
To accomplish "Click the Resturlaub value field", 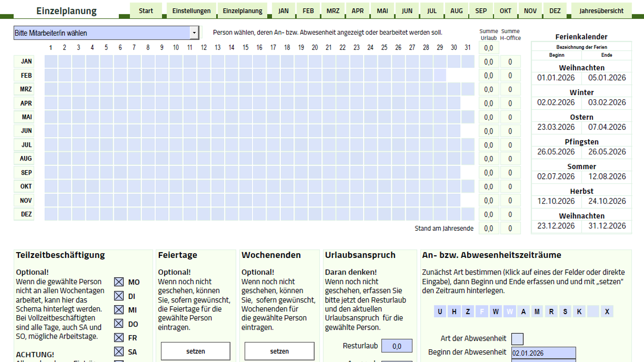I will (396, 346).
